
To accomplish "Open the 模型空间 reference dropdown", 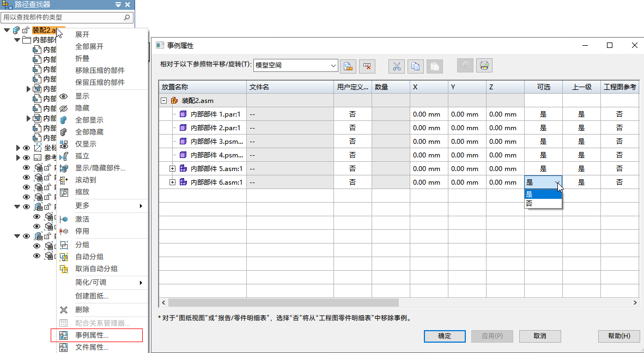I will coord(333,65).
